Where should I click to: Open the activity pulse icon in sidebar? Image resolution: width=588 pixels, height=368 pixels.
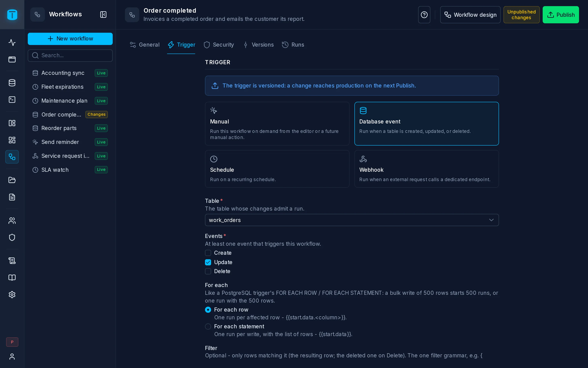tap(12, 42)
